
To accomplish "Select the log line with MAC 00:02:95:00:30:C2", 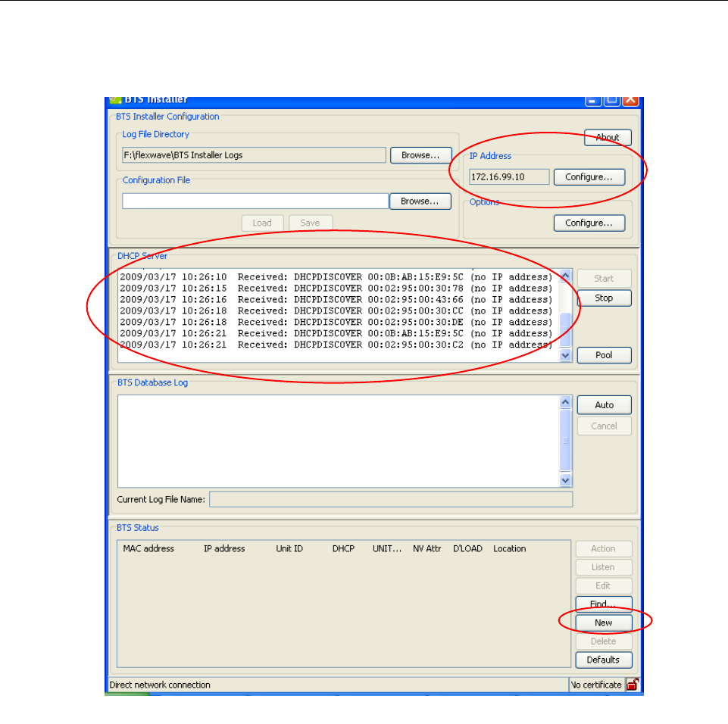I will click(336, 345).
